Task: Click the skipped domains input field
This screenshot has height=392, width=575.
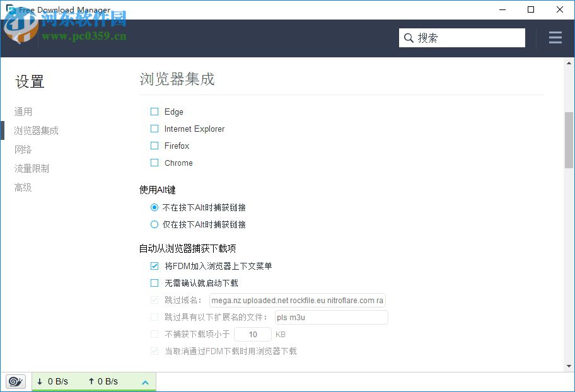Action: pos(298,300)
